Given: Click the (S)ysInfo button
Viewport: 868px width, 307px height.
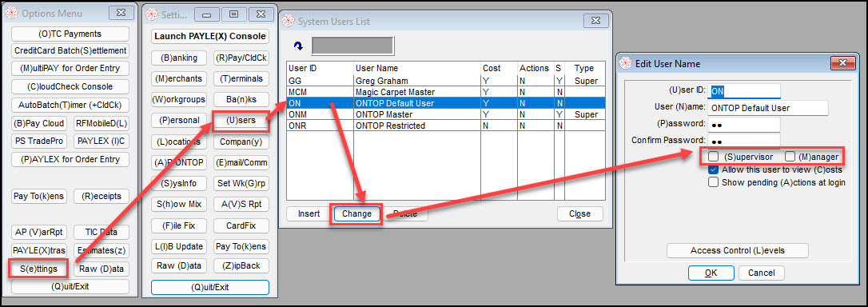Looking at the screenshot, I should coord(179,183).
